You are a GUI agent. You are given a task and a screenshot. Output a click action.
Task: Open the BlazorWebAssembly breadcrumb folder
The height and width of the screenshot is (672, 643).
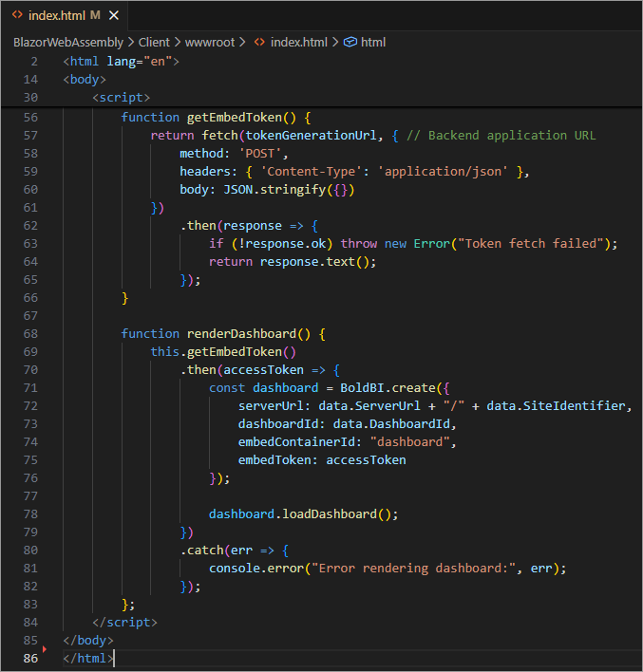click(68, 42)
